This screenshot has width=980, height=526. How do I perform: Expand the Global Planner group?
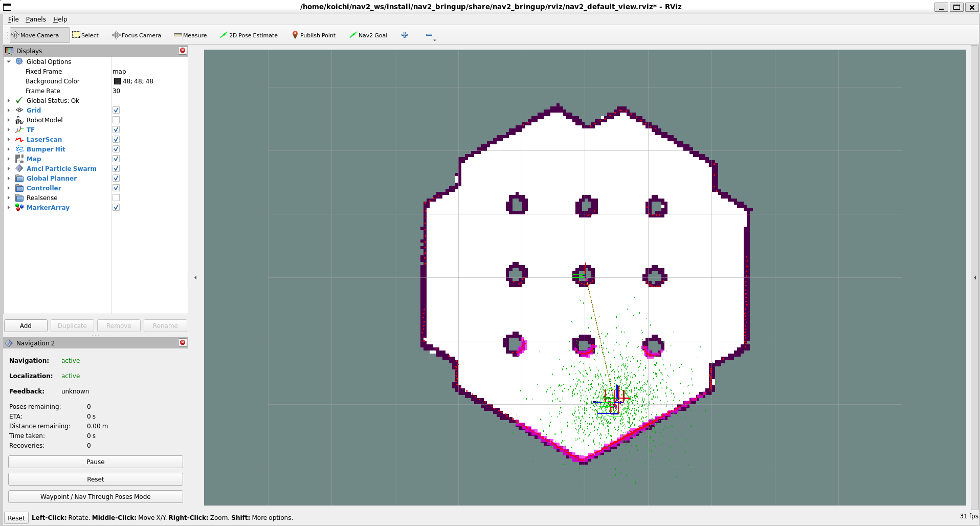tap(9, 178)
